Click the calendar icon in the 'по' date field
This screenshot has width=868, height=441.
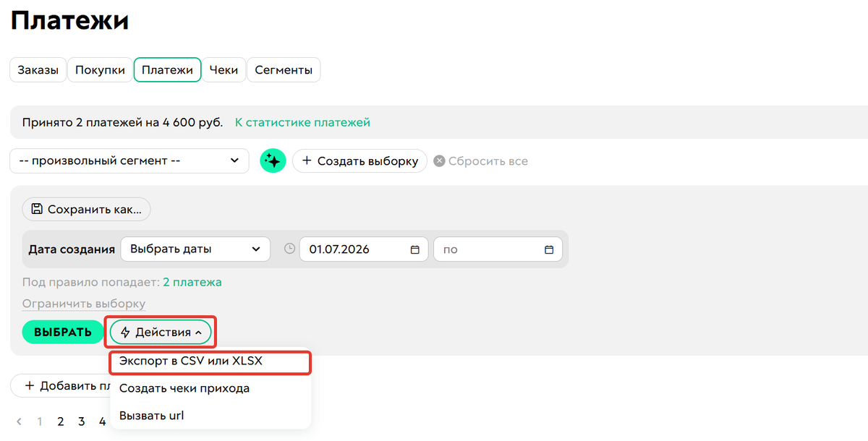coord(549,249)
